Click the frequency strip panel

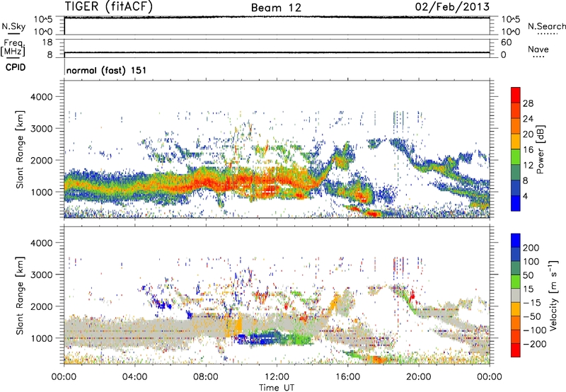point(277,48)
